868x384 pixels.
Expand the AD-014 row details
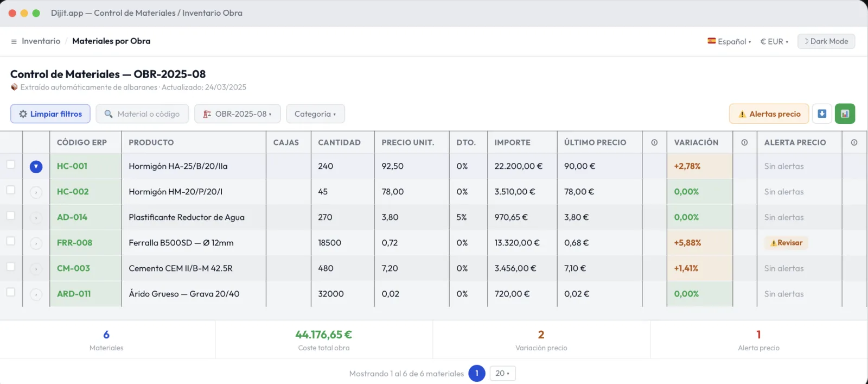pos(36,218)
